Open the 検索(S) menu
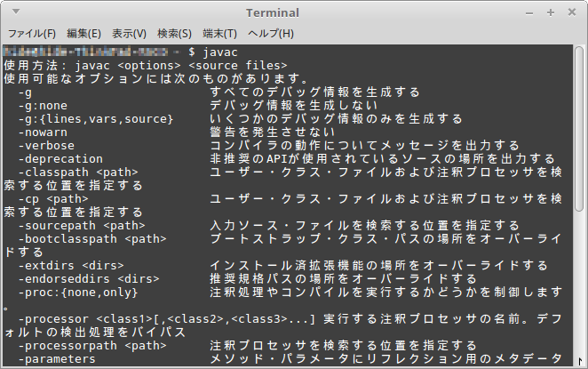 (x=174, y=33)
